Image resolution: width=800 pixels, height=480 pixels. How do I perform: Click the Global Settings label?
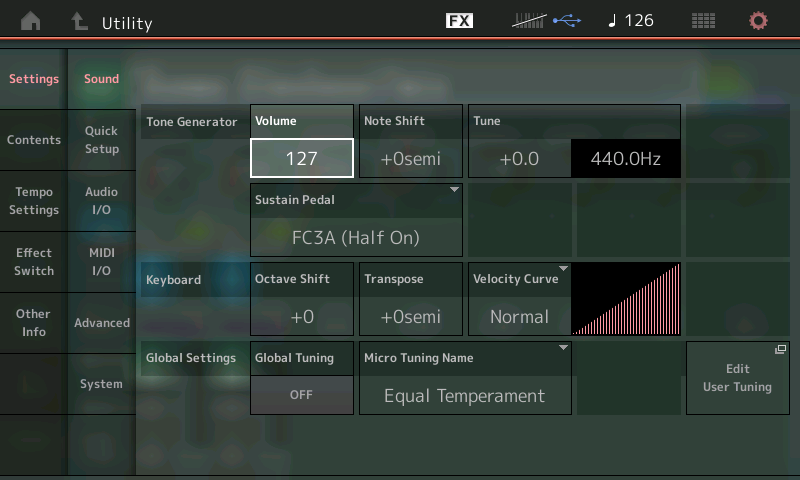pos(191,358)
